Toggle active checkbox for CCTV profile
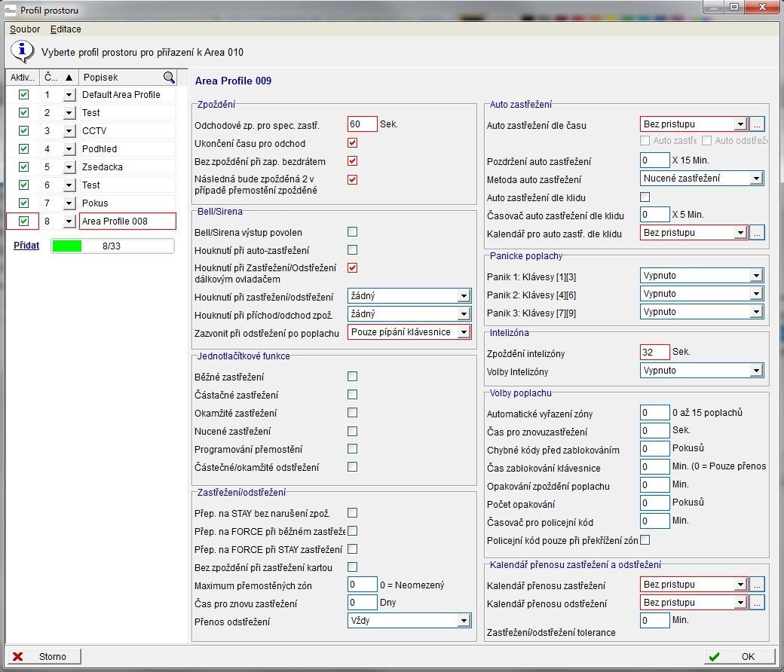 pos(23,131)
